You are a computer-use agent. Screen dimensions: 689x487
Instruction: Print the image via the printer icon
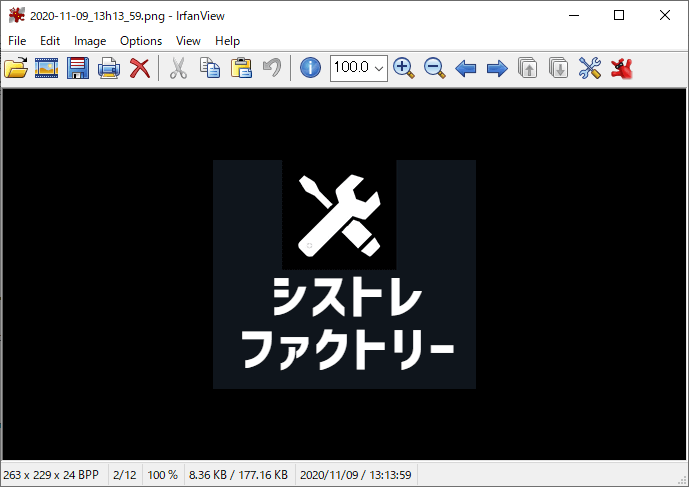click(109, 68)
